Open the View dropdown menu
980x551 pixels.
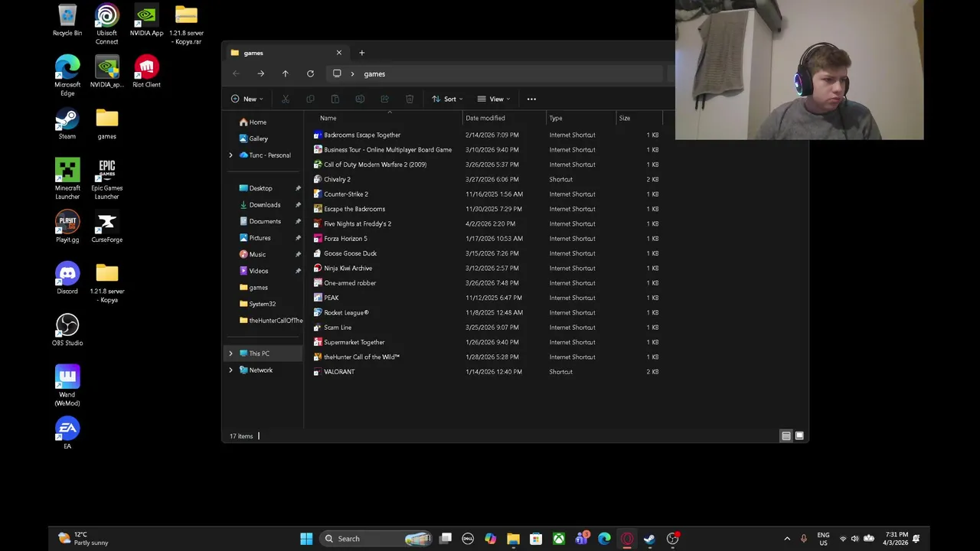(494, 99)
